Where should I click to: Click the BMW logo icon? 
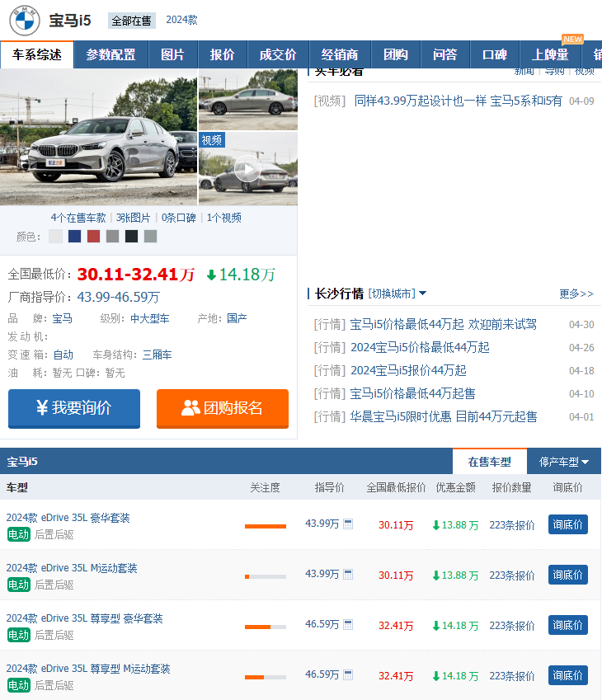[25, 20]
